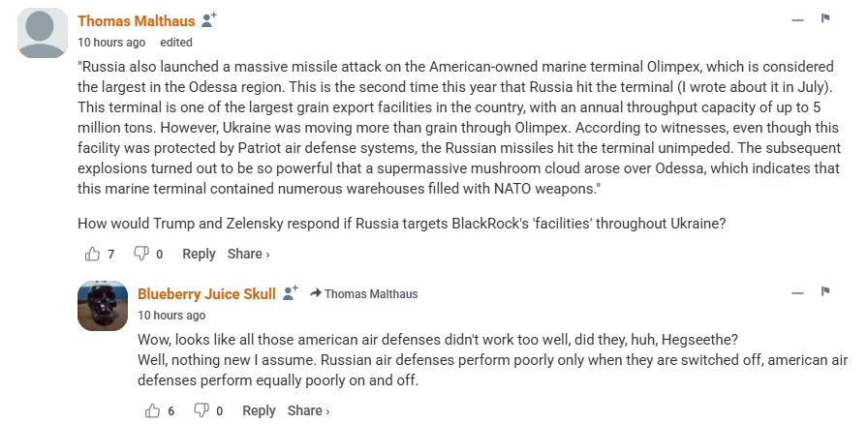Follow user Thomas Malthaus via plus icon
Viewport: 868px width, 424px height.
coord(208,20)
